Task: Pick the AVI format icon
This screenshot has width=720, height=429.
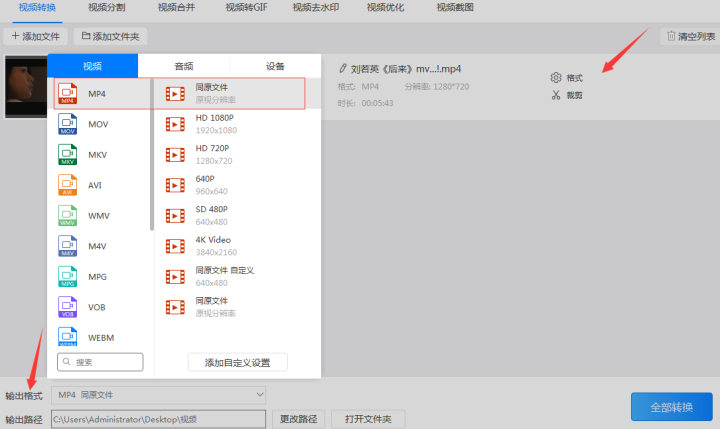Action: [x=68, y=185]
